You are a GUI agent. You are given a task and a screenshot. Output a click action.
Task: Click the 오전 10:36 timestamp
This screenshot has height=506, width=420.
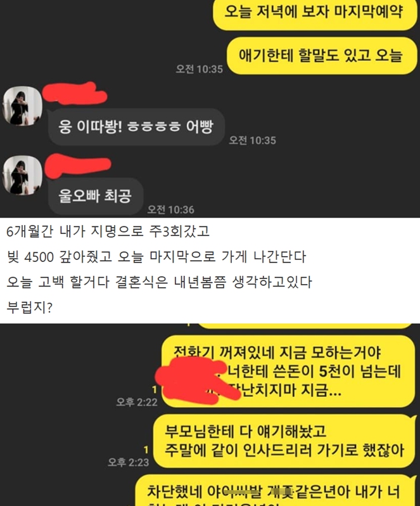pos(171,210)
